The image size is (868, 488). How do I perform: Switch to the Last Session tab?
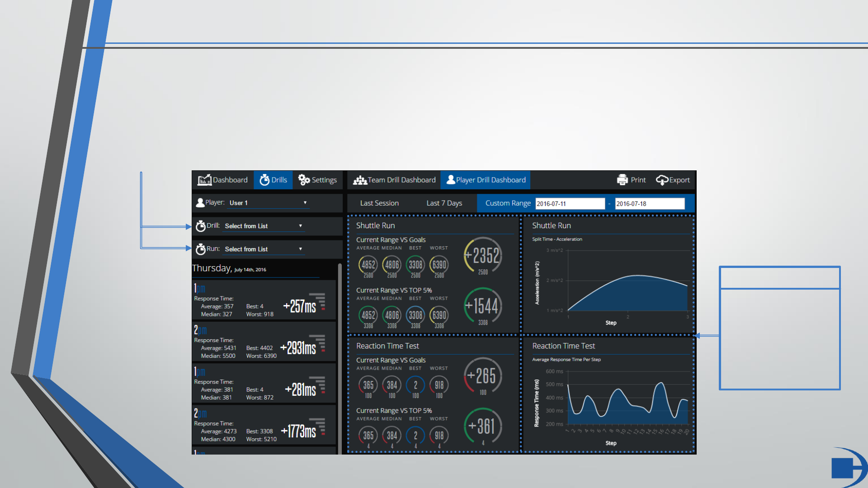(379, 203)
